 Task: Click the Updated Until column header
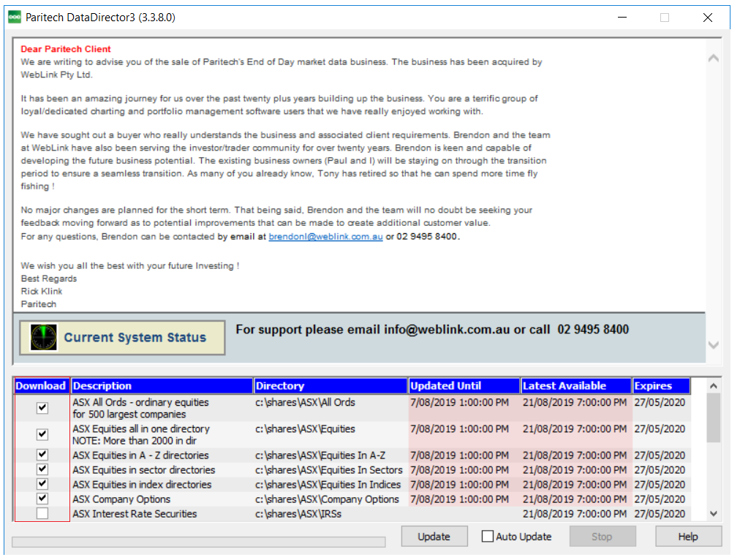464,386
